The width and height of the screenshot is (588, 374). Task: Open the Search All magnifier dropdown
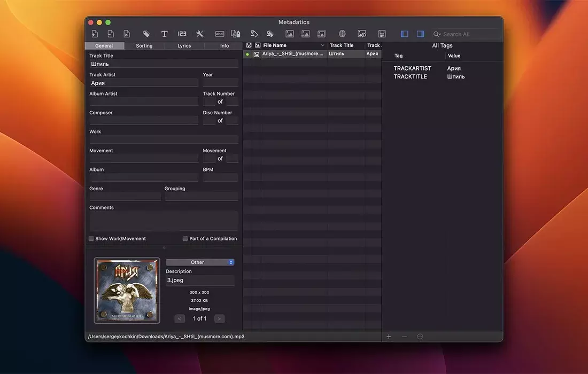[x=437, y=34]
